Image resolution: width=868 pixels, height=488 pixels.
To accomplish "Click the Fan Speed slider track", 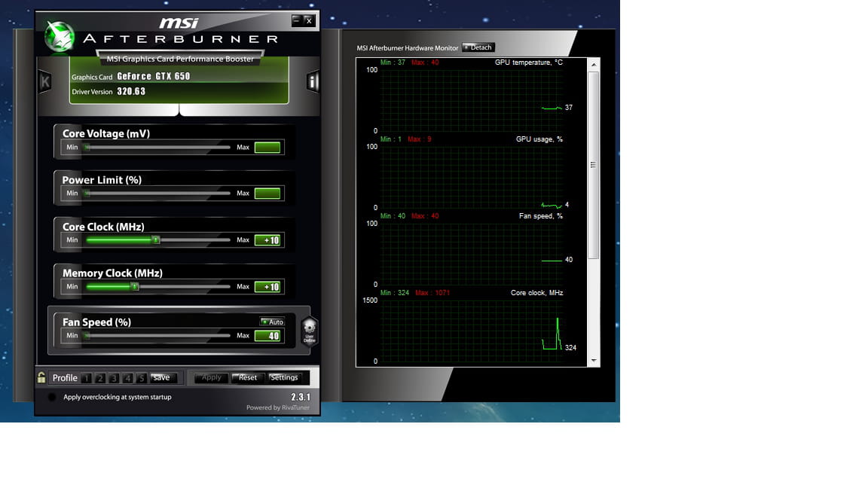I will pyautogui.click(x=157, y=335).
